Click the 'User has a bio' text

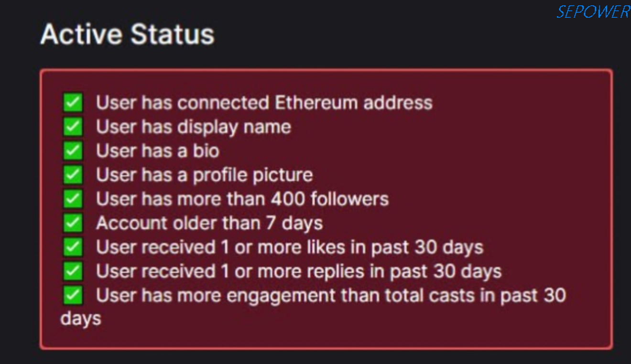158,151
